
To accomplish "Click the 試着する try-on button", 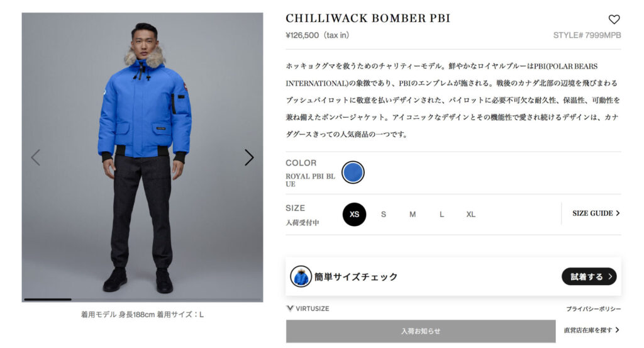I will (589, 276).
